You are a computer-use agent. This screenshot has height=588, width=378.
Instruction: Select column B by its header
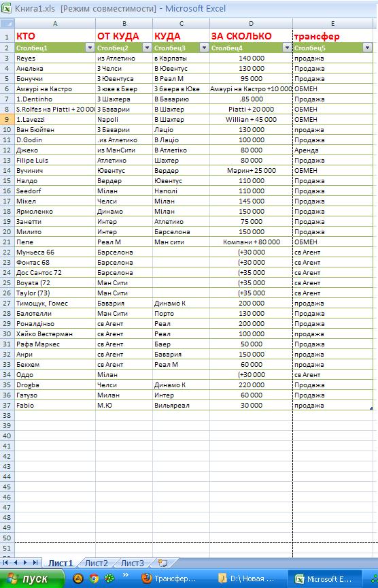click(124, 24)
